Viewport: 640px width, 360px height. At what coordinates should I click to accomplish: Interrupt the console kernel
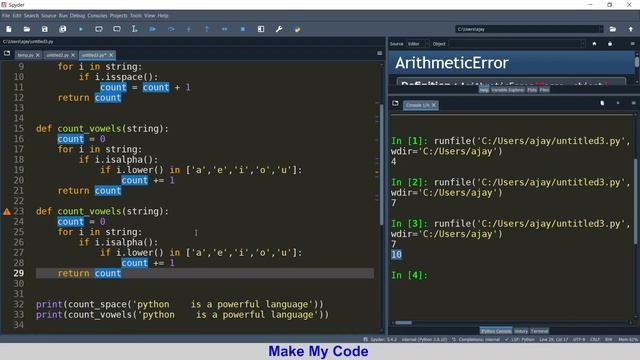618,103
